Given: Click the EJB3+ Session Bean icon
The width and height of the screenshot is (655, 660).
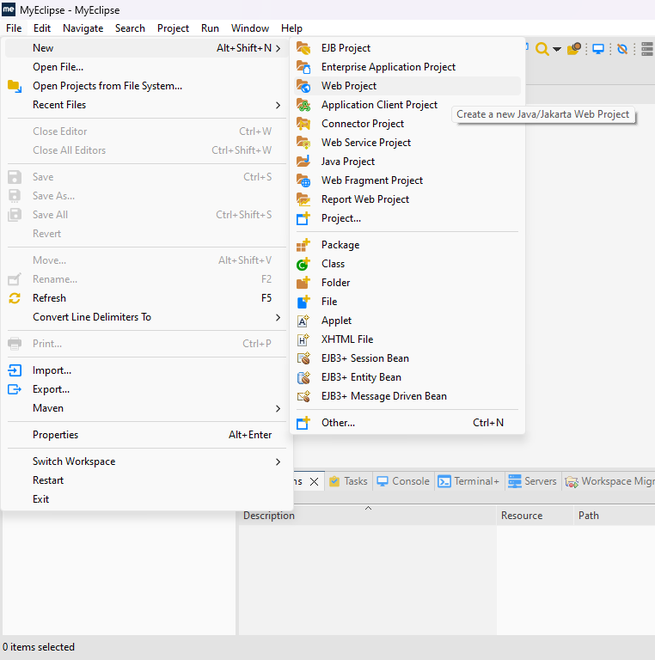Looking at the screenshot, I should tap(303, 358).
